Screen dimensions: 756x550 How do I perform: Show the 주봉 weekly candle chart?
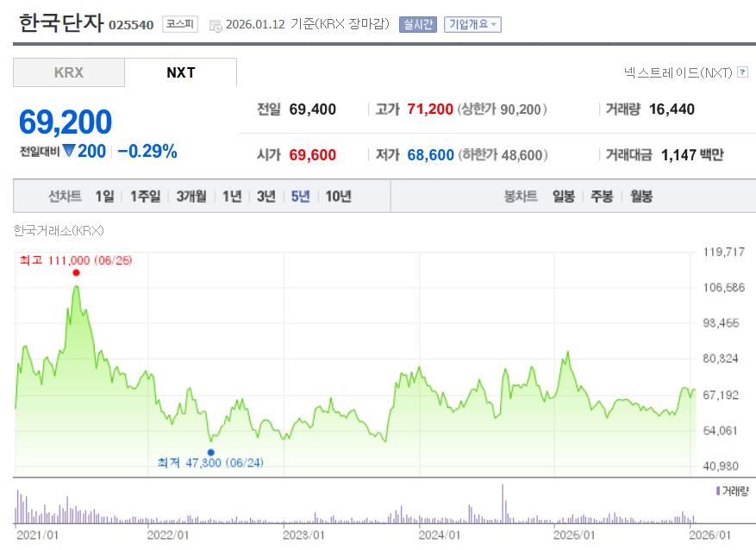tap(603, 197)
